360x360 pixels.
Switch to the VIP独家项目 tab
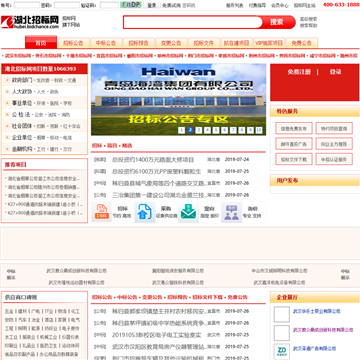pyautogui.click(x=269, y=43)
